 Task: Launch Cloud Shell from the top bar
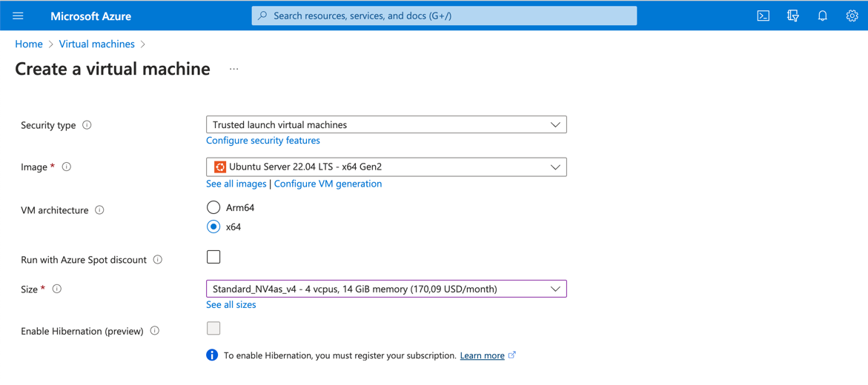[x=763, y=16]
